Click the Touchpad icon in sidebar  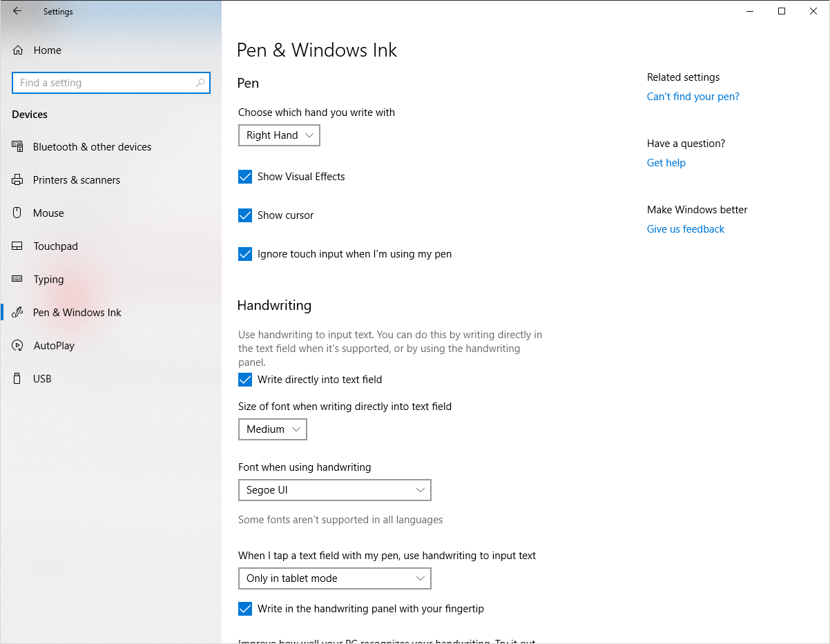18,246
